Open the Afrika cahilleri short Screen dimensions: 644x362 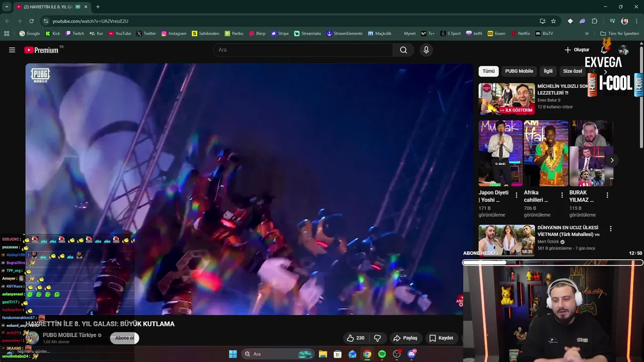[546, 153]
